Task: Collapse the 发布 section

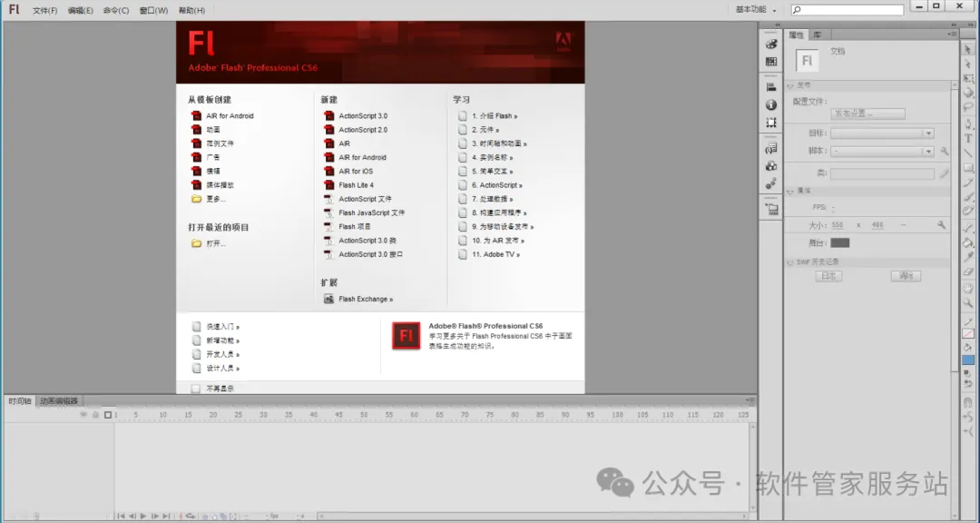Action: pyautogui.click(x=790, y=85)
